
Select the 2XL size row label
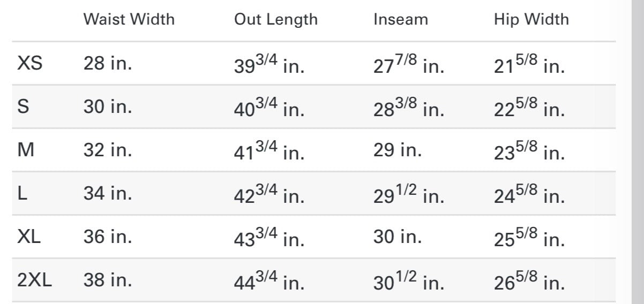[35, 280]
